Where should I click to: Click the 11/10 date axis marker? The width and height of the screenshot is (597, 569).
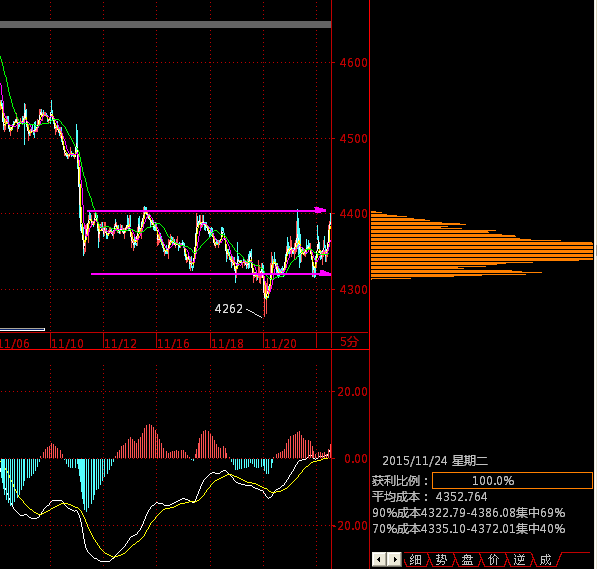67,344
